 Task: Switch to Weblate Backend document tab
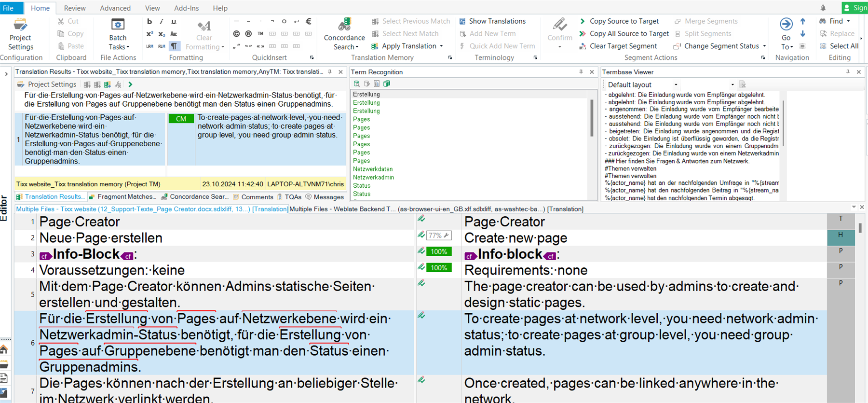click(436, 209)
